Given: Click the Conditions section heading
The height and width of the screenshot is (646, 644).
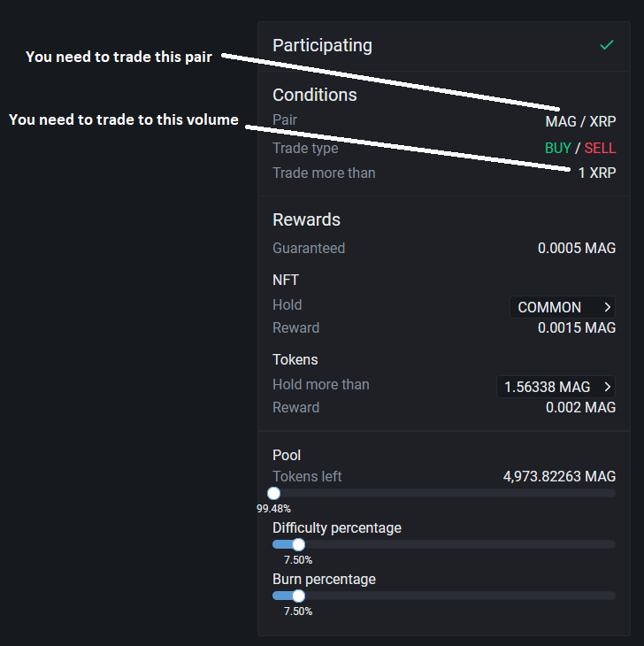Looking at the screenshot, I should (x=315, y=95).
